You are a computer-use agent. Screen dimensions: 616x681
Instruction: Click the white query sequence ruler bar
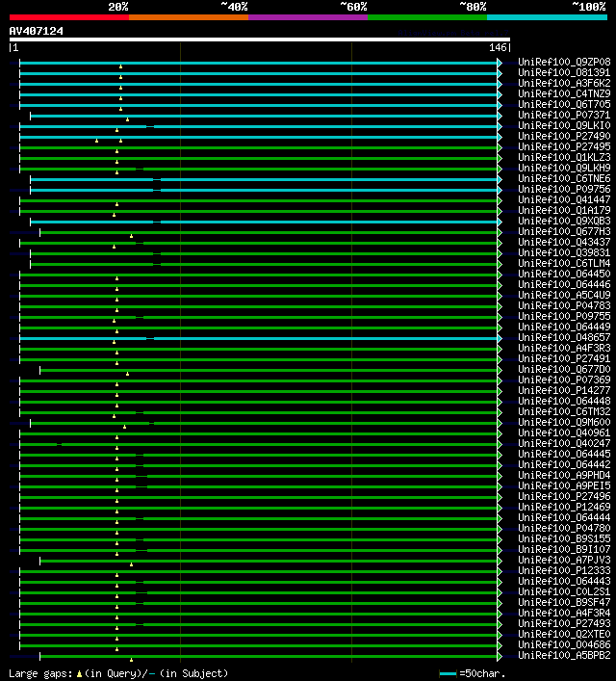(260, 39)
